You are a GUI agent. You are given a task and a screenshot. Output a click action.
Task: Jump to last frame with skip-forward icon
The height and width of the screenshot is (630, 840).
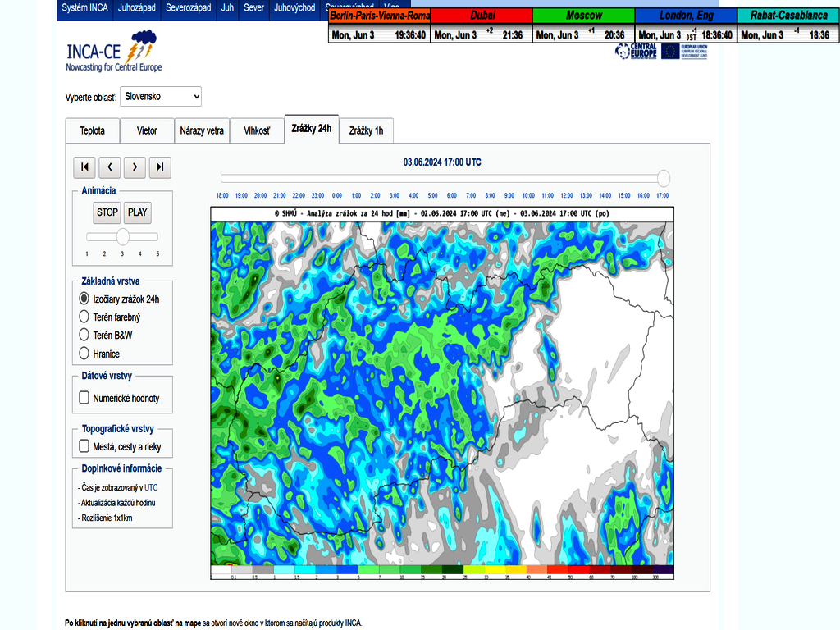click(x=161, y=167)
